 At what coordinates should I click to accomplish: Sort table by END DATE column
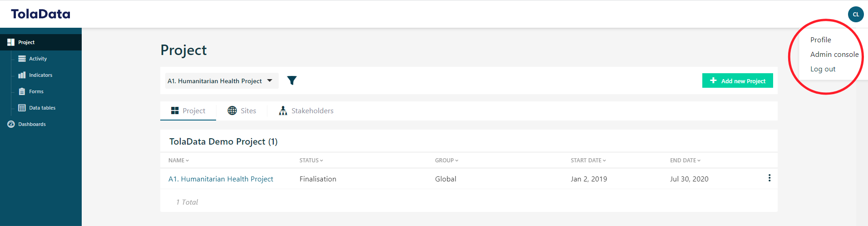pos(686,161)
